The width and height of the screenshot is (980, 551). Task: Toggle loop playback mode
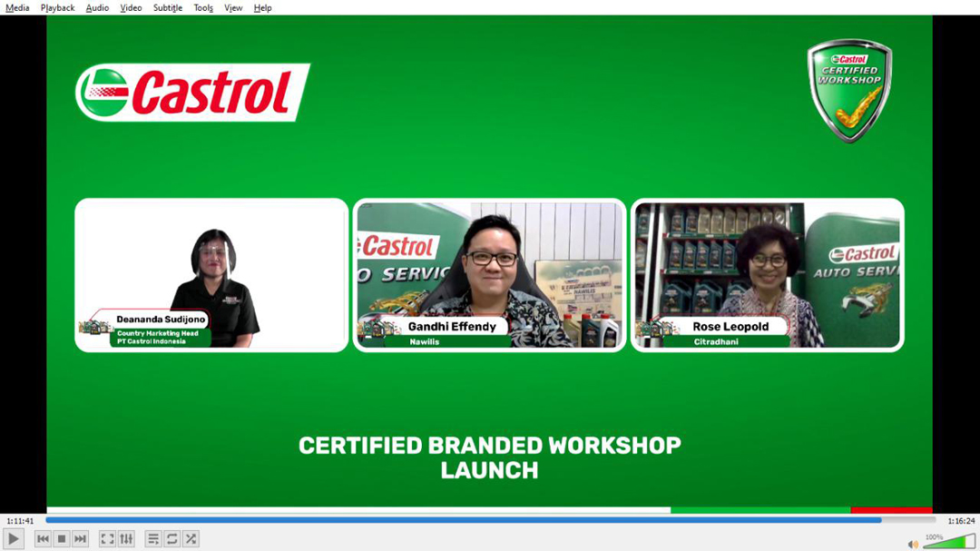[x=172, y=538]
